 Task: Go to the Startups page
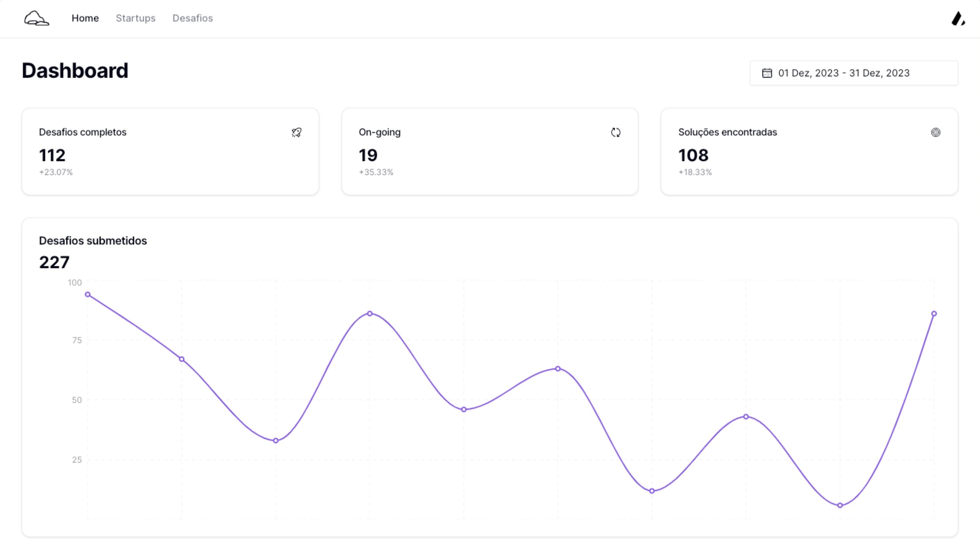coord(136,18)
